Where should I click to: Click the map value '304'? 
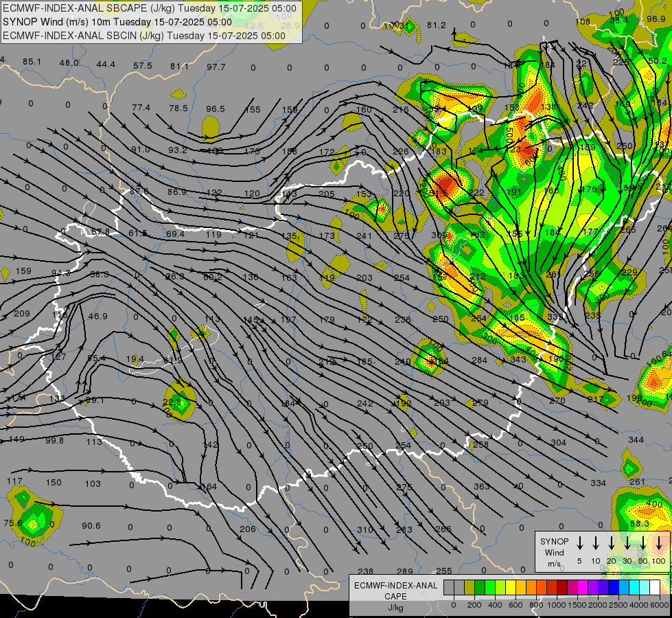coord(559,442)
